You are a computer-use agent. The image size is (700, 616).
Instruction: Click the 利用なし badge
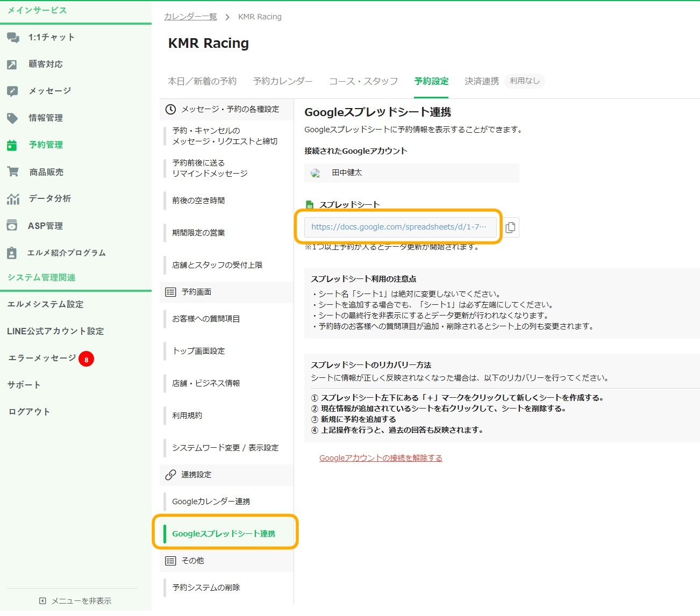point(525,81)
